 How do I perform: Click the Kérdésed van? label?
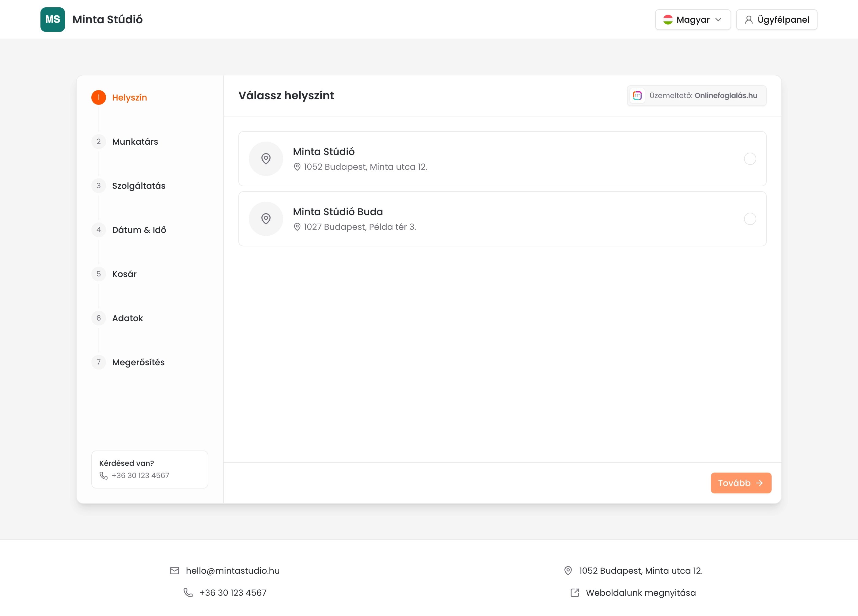126,463
